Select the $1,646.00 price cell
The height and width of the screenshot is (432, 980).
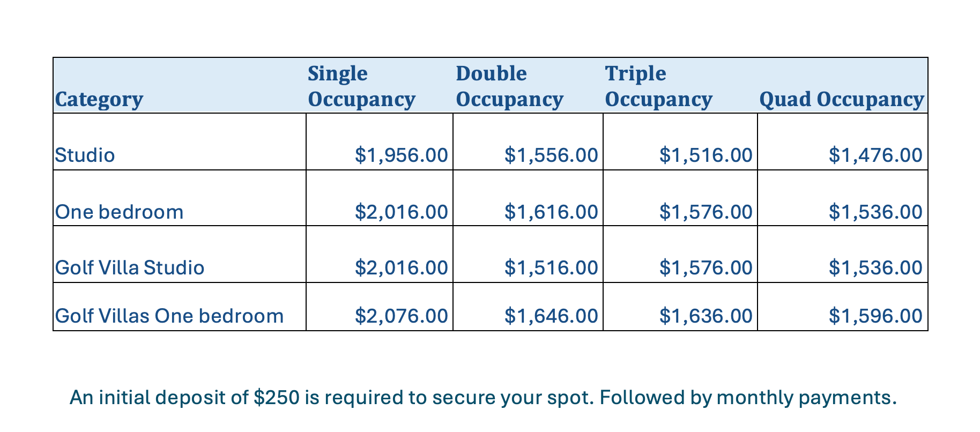click(x=551, y=316)
